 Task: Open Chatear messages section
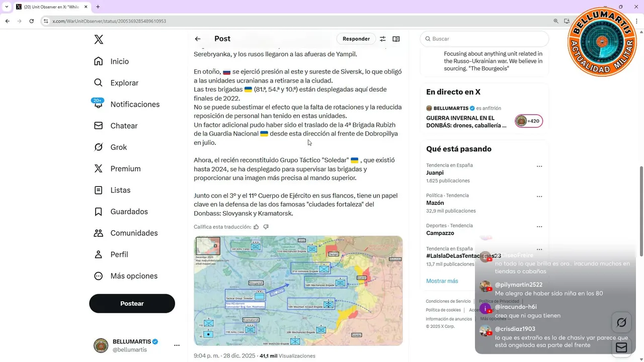tap(116, 126)
